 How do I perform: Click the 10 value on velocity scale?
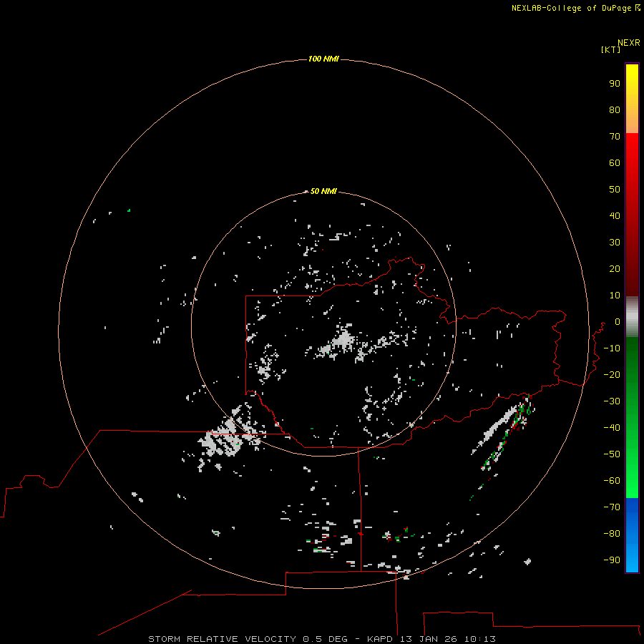tap(615, 296)
